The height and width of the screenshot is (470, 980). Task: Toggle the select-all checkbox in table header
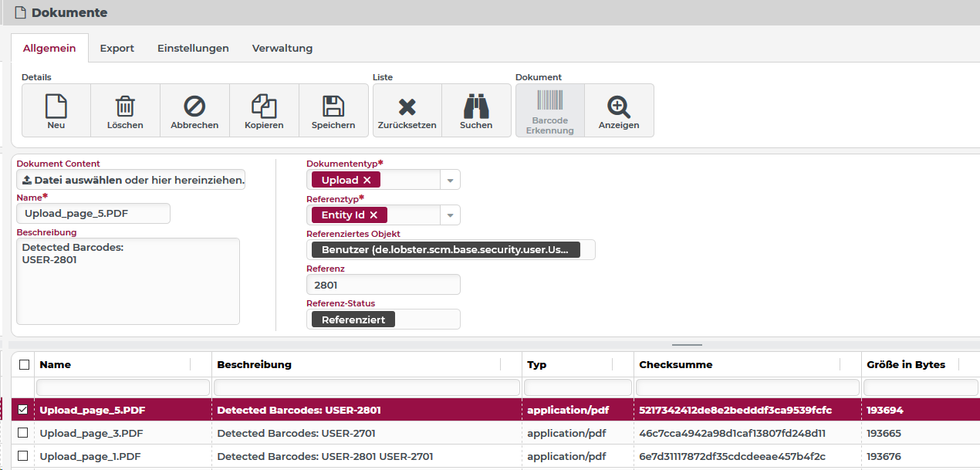[x=24, y=364]
